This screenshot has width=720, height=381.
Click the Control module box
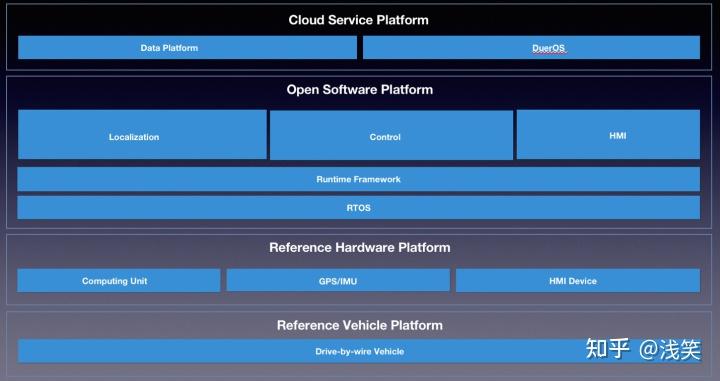(391, 135)
